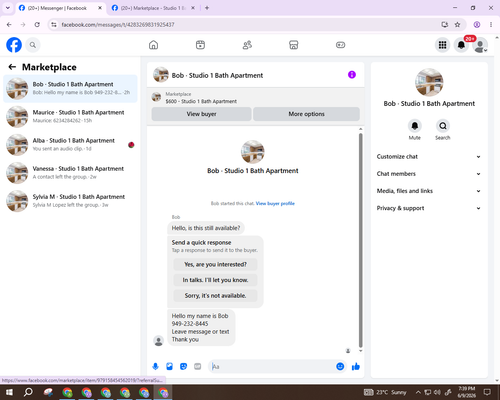Send quick reply Yes, are you interested?
Screen dimensions: 500x400
pyautogui.click(x=215, y=264)
